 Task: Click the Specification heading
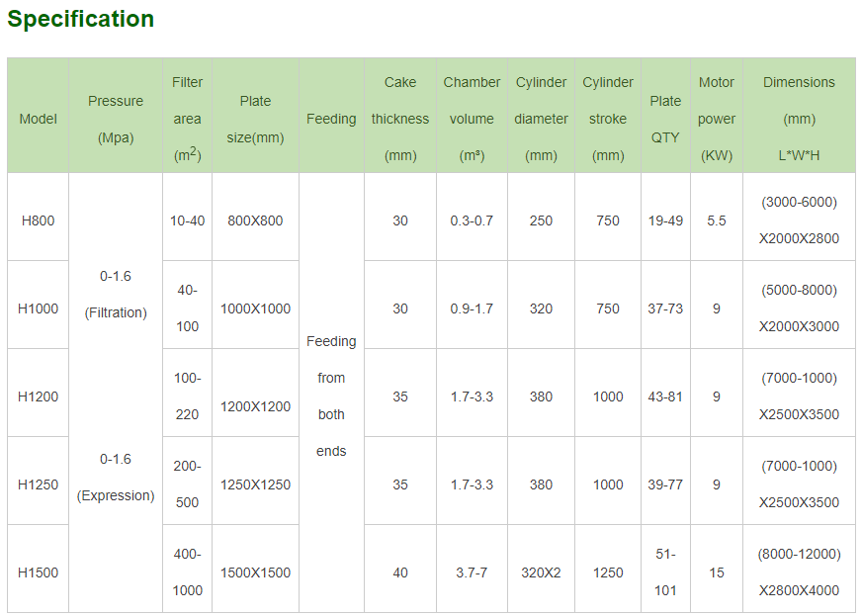tap(81, 19)
